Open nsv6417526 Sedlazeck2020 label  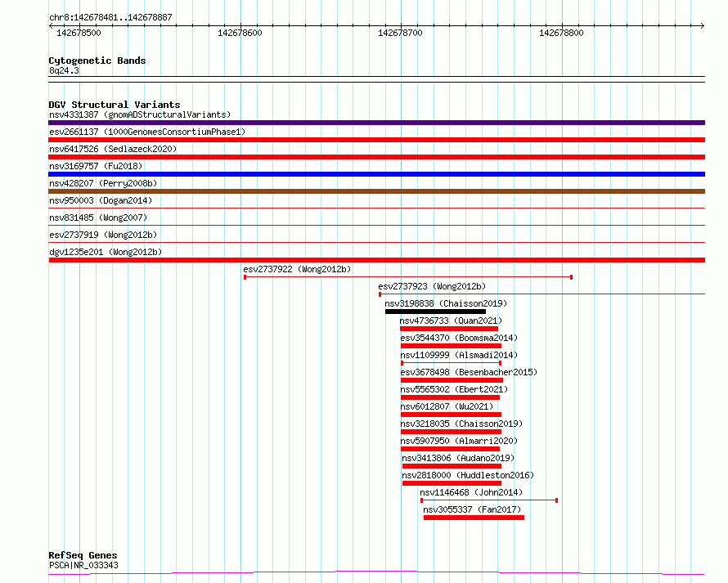click(x=113, y=149)
